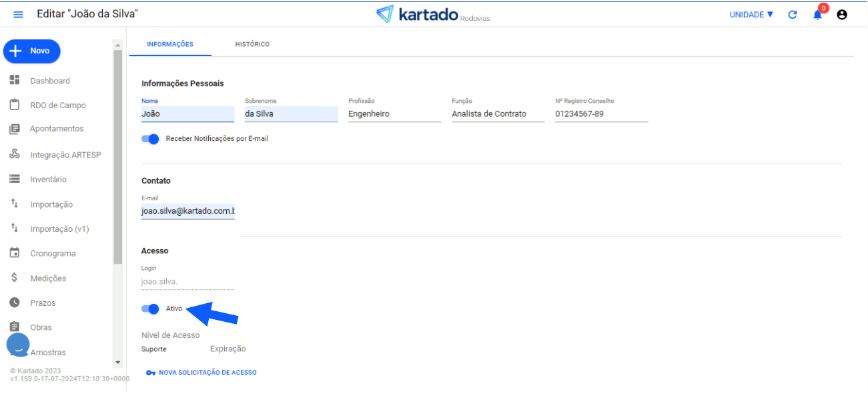Open the notifications bell

pos(817,14)
